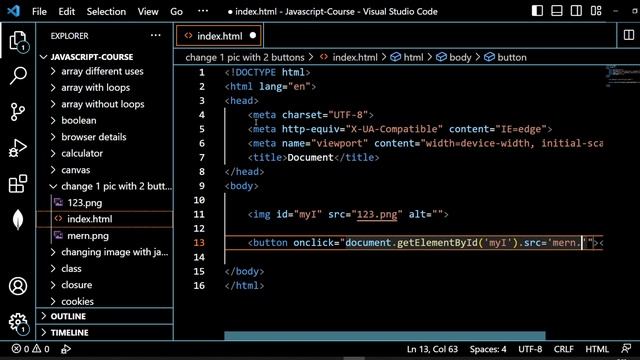Open the Accounts menu icon
Viewport: 640px width, 360px height.
(x=18, y=286)
